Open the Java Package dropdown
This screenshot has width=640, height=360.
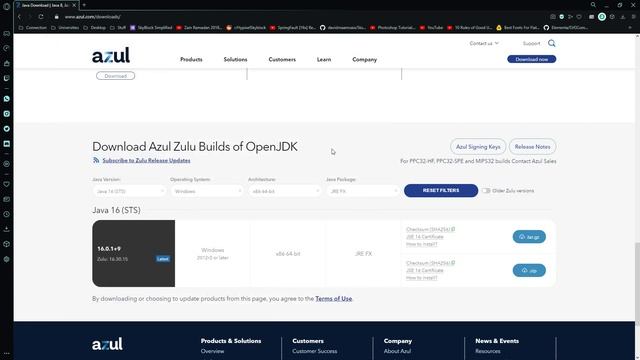362,191
